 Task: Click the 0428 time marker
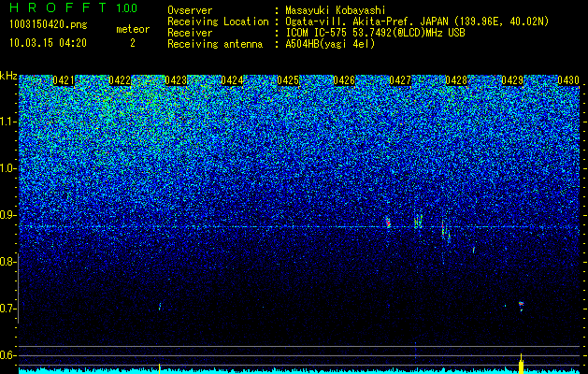(456, 80)
